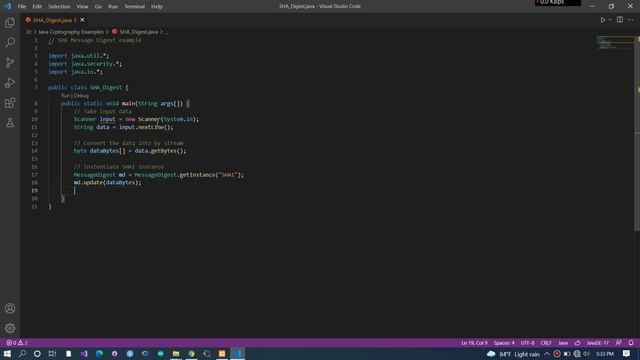Click Debug code lens above main

(x=81, y=96)
